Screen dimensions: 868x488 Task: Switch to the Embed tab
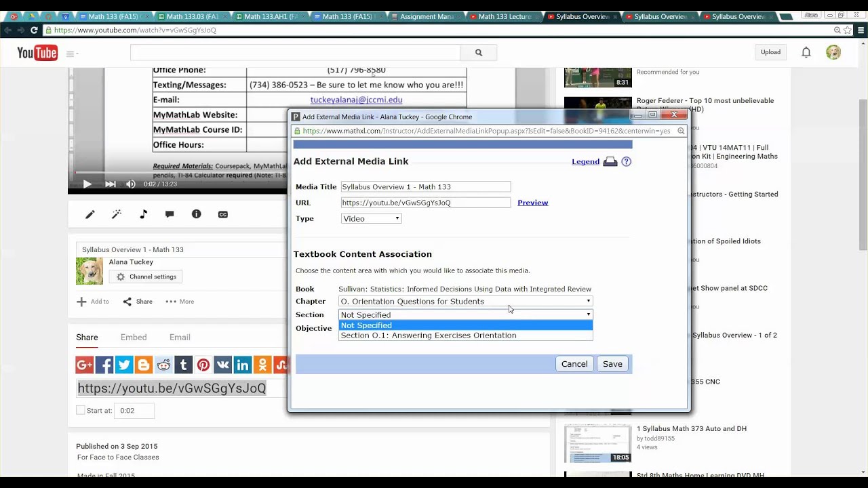pyautogui.click(x=134, y=338)
